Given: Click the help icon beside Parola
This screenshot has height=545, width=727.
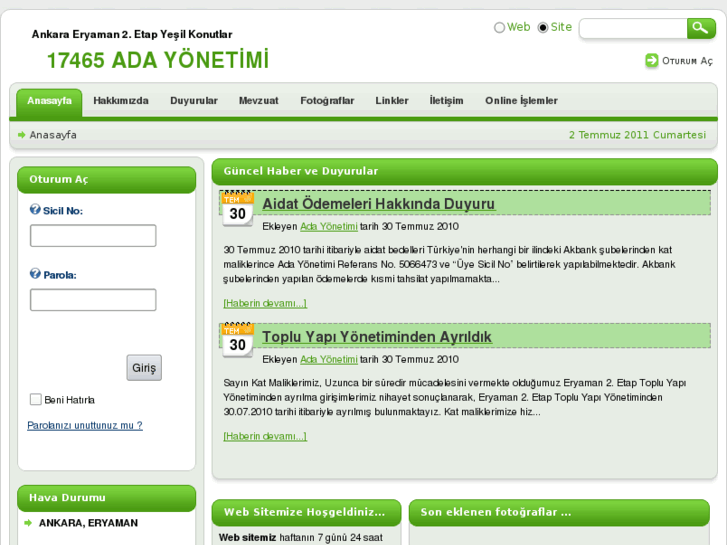Looking at the screenshot, I should pyautogui.click(x=35, y=274).
